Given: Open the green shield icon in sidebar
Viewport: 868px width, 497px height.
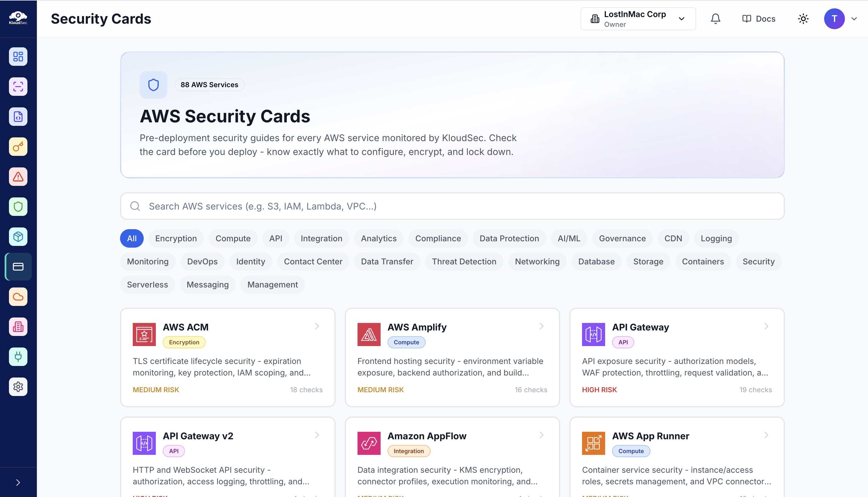Looking at the screenshot, I should tap(18, 207).
